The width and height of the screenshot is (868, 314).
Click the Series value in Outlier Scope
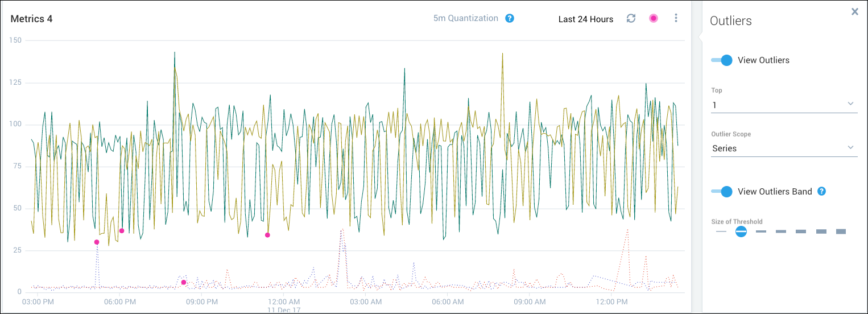[724, 148]
